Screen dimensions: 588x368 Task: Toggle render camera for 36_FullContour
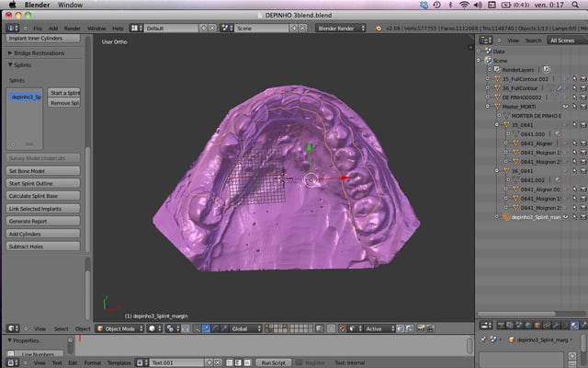[583, 88]
